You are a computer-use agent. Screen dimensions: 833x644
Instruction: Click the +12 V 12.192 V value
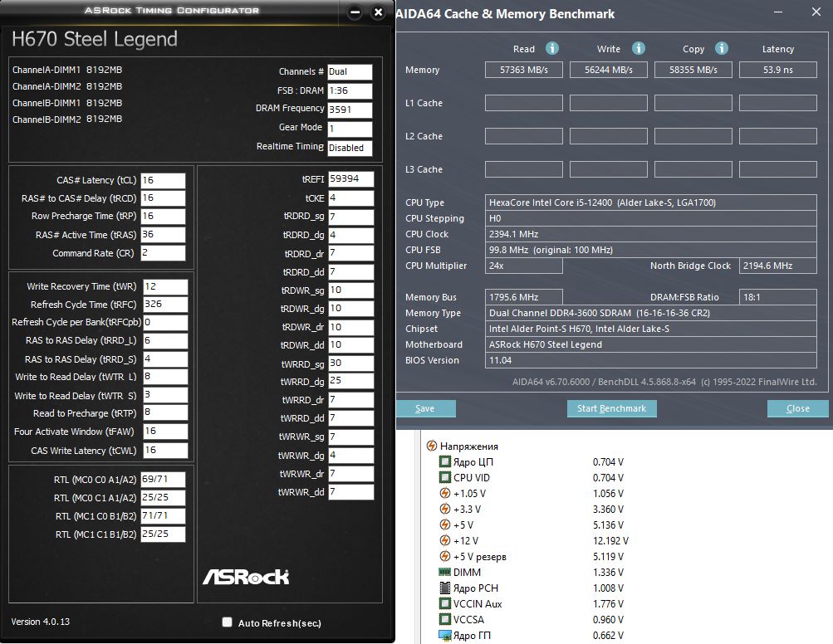click(610, 540)
